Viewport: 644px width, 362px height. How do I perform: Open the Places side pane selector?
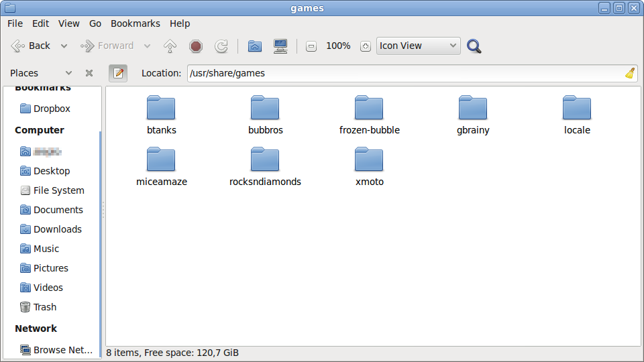point(40,73)
